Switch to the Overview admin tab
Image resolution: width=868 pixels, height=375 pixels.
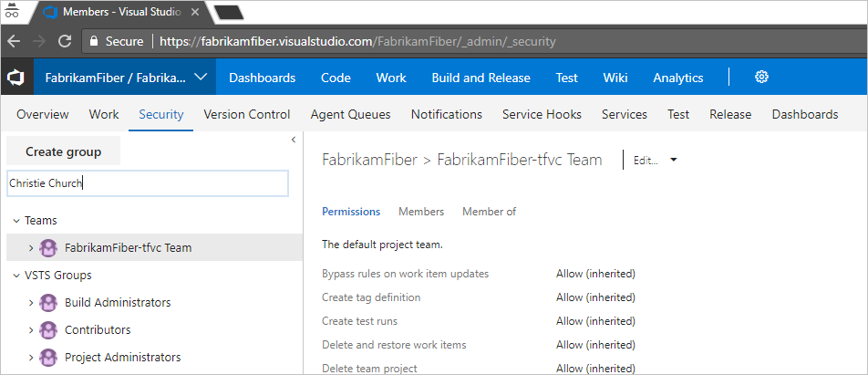tap(43, 114)
